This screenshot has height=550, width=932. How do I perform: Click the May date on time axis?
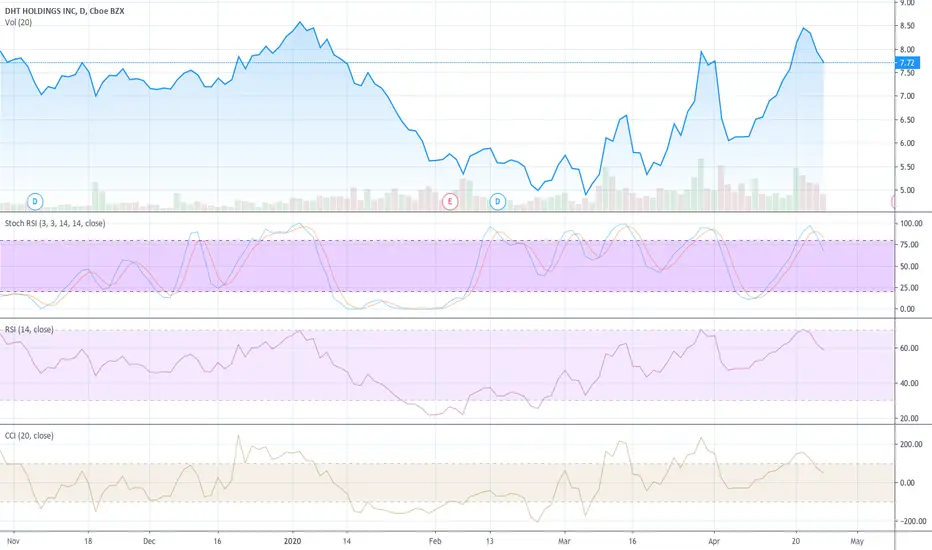point(857,541)
